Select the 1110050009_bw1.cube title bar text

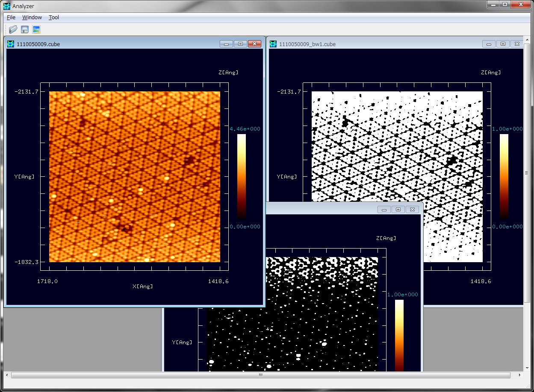[x=307, y=44]
